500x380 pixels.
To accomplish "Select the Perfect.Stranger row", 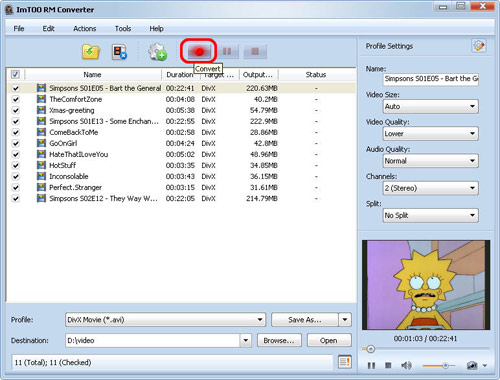I will pos(181,187).
